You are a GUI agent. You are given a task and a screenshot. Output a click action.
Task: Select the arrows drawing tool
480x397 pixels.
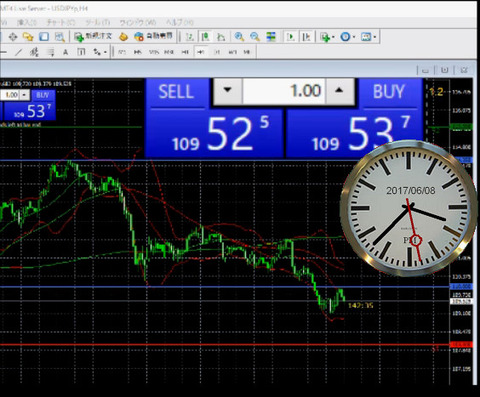[97, 52]
